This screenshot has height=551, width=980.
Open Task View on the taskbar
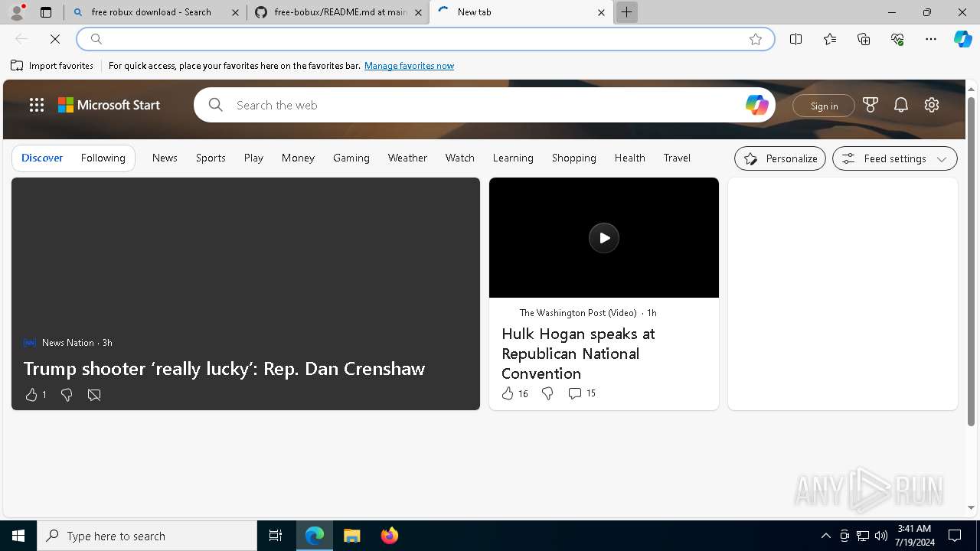276,536
